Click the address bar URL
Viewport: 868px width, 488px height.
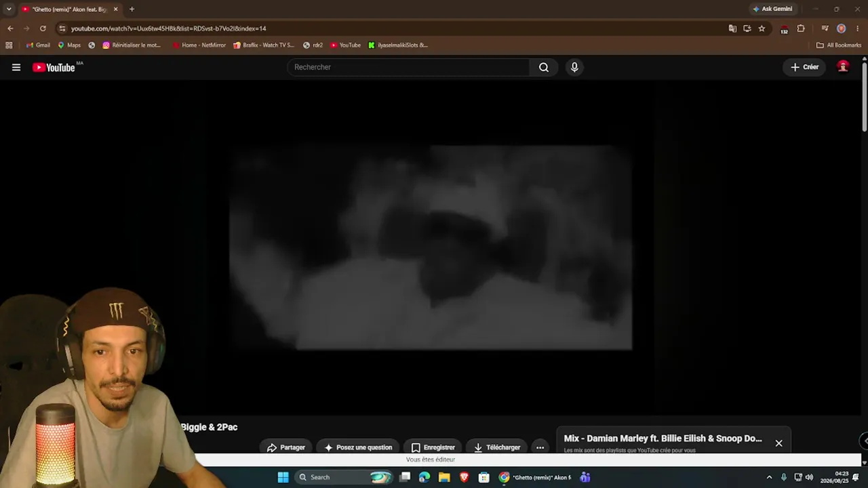click(168, 28)
